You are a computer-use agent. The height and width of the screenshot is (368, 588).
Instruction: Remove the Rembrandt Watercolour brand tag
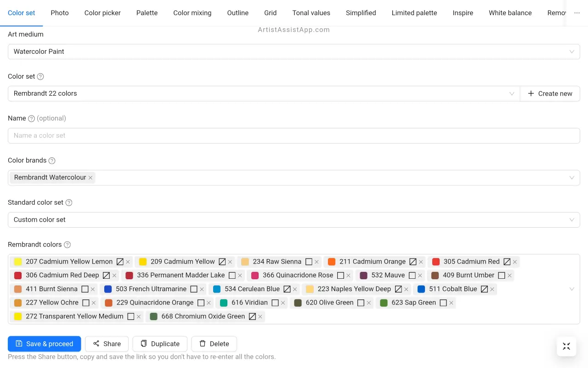pyautogui.click(x=90, y=178)
